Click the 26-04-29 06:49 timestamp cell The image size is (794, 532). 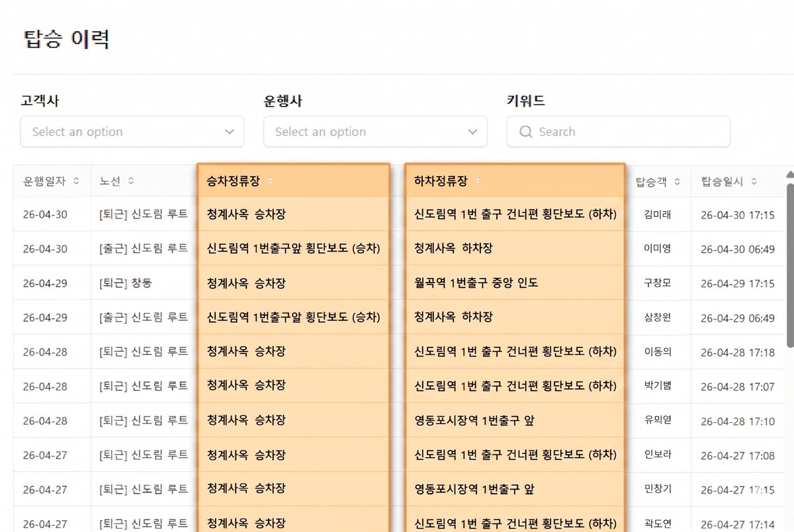point(737,318)
